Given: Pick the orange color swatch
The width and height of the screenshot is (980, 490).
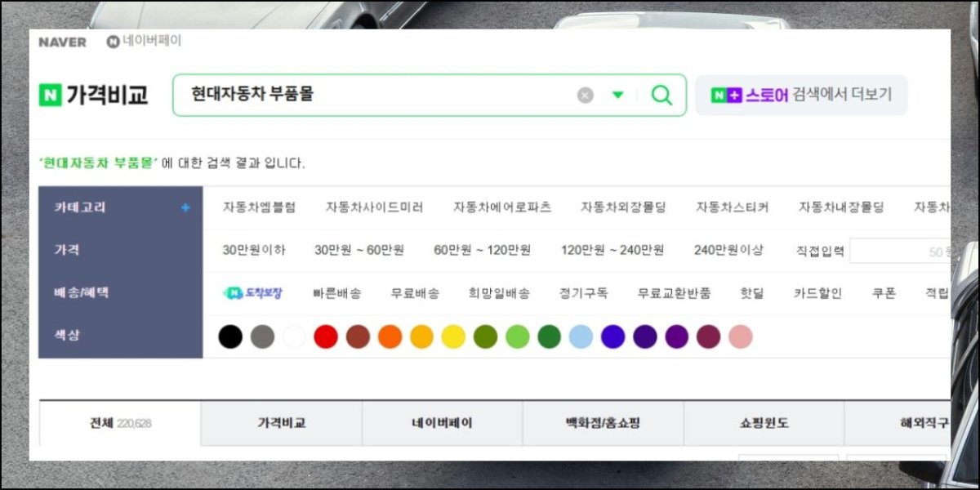Looking at the screenshot, I should coord(390,336).
